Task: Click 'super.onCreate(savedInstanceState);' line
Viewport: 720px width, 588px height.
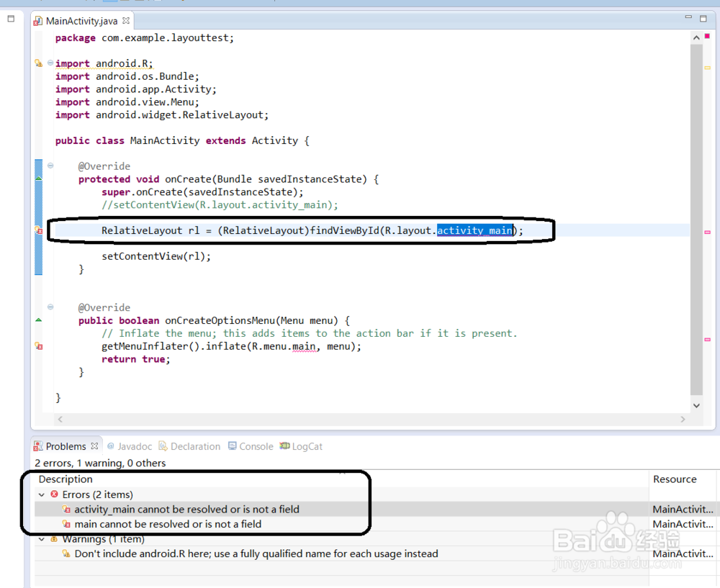Action: [202, 192]
